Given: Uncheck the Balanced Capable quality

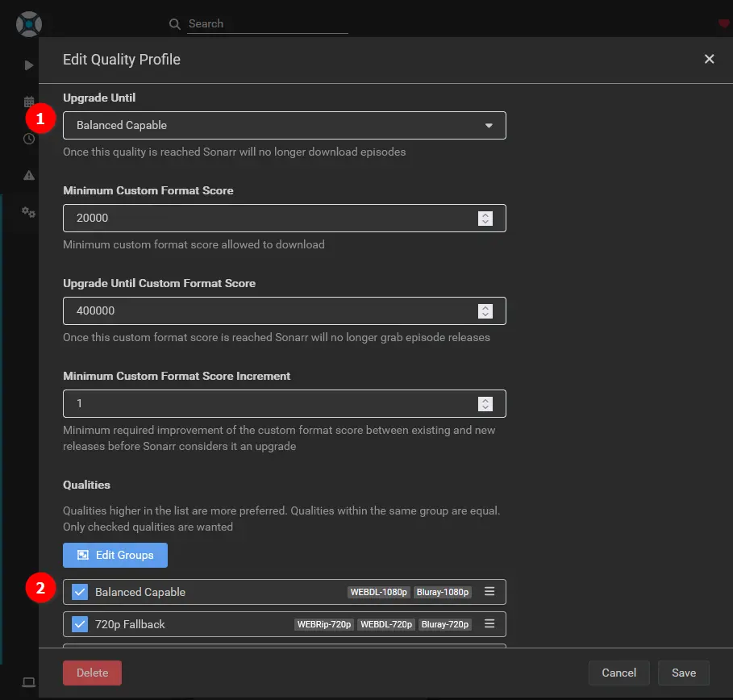Looking at the screenshot, I should coord(80,592).
